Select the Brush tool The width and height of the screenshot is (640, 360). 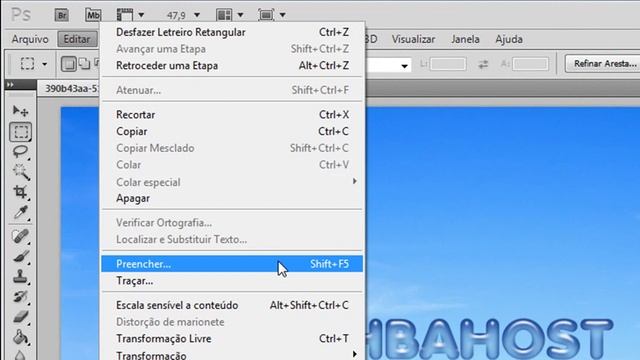coord(20,257)
